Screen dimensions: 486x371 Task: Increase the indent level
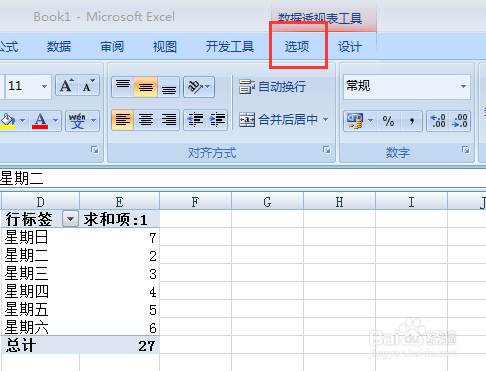[x=217, y=119]
